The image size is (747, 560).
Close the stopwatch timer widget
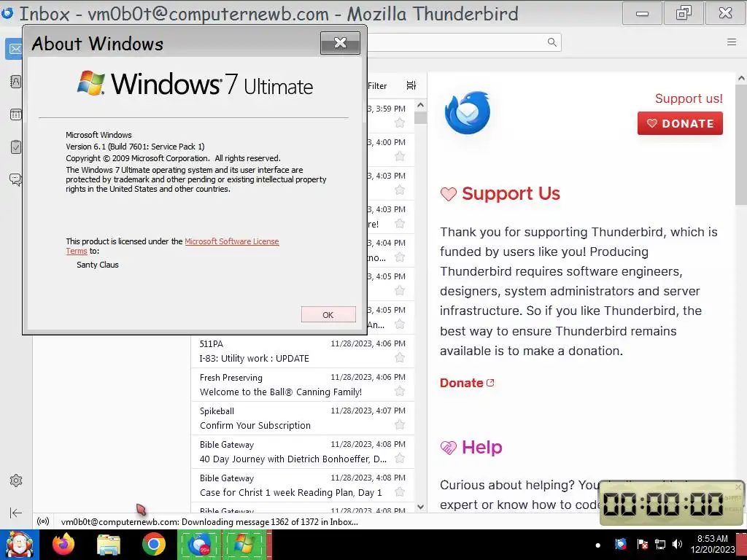(x=738, y=486)
